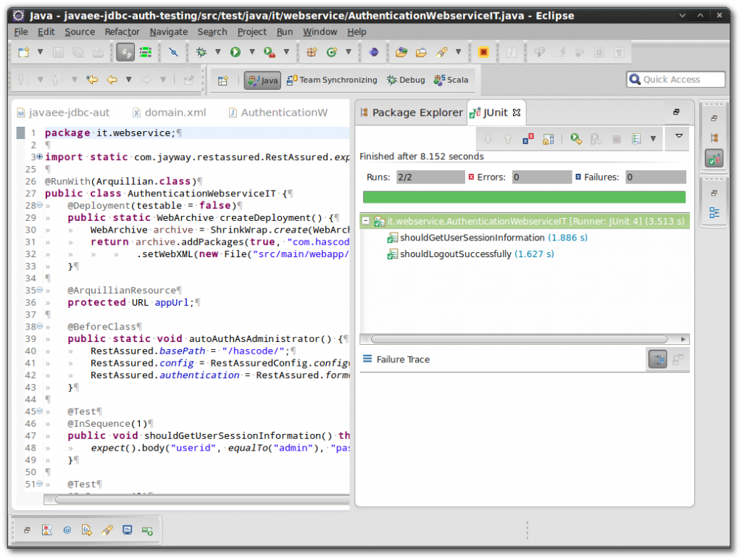The height and width of the screenshot is (560, 742).
Task: Open the dropdown arrow beside the Run button
Action: (x=252, y=52)
